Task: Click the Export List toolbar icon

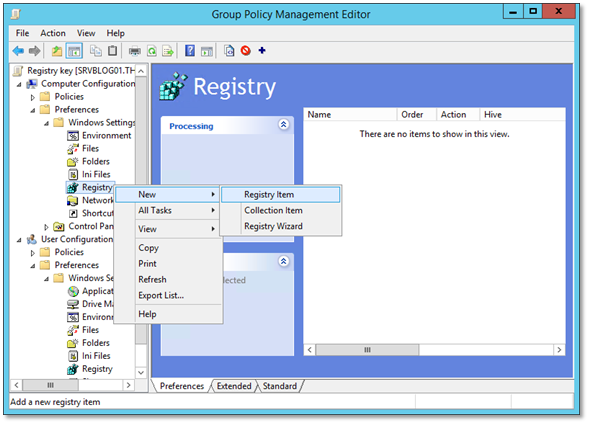Action: pyautogui.click(x=168, y=51)
